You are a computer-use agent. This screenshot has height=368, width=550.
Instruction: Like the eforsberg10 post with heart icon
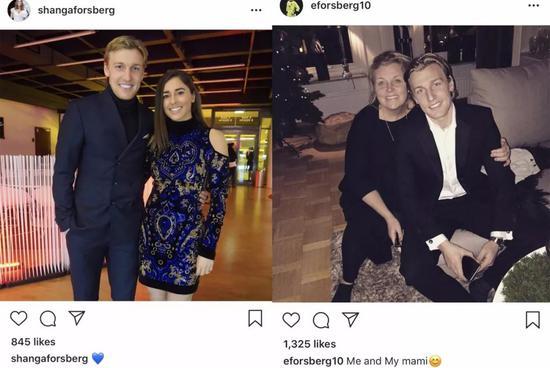pyautogui.click(x=291, y=320)
